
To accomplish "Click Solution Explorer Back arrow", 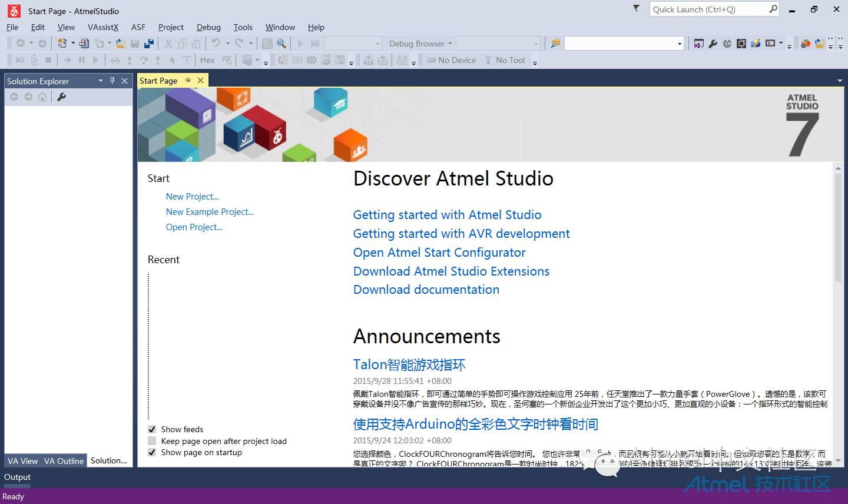I will (14, 97).
